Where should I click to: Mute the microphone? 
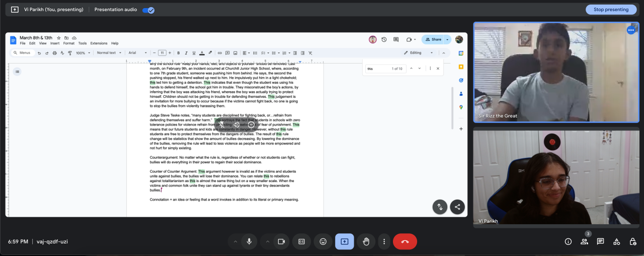coord(249,241)
